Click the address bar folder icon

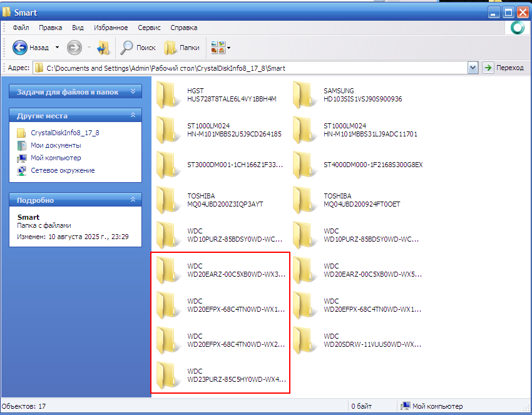tap(39, 68)
